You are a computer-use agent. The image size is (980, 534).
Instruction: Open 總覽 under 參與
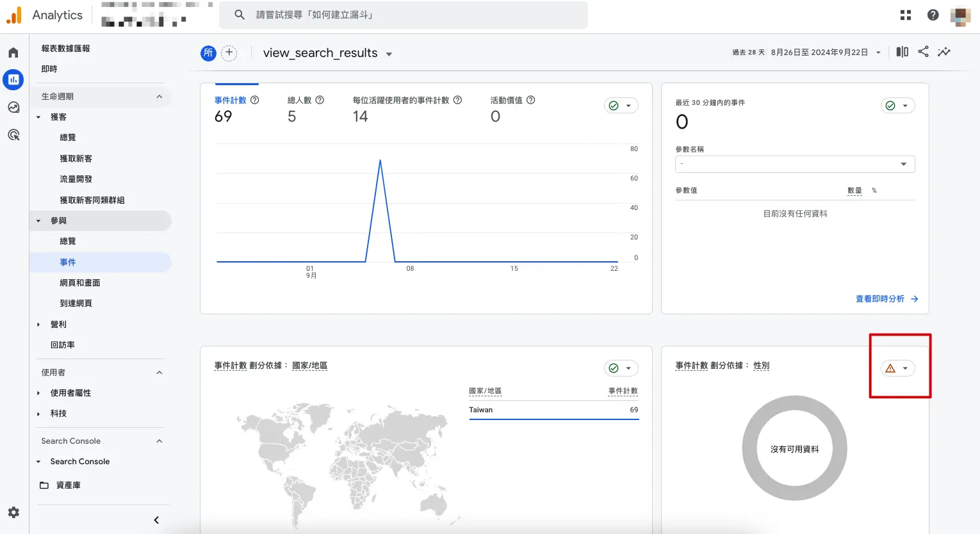[x=68, y=241]
